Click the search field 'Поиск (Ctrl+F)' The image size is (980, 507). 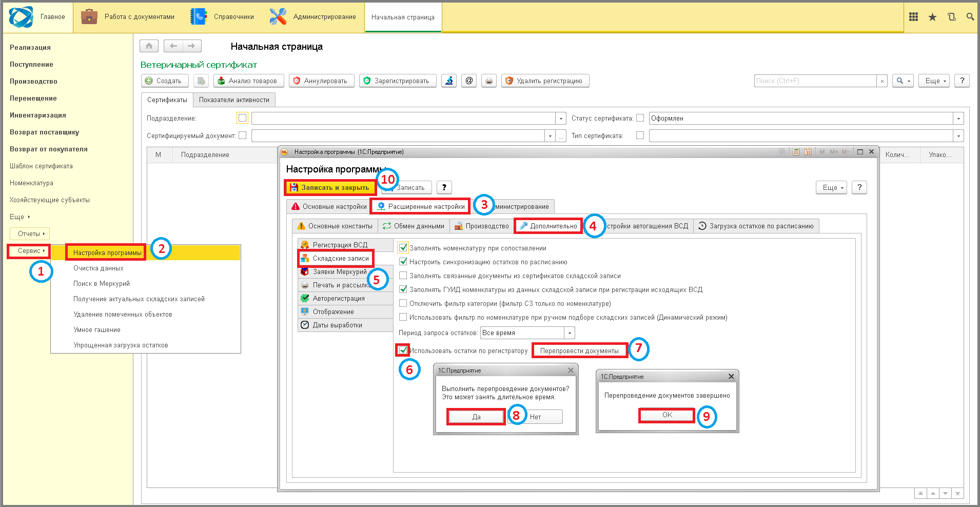(x=815, y=81)
